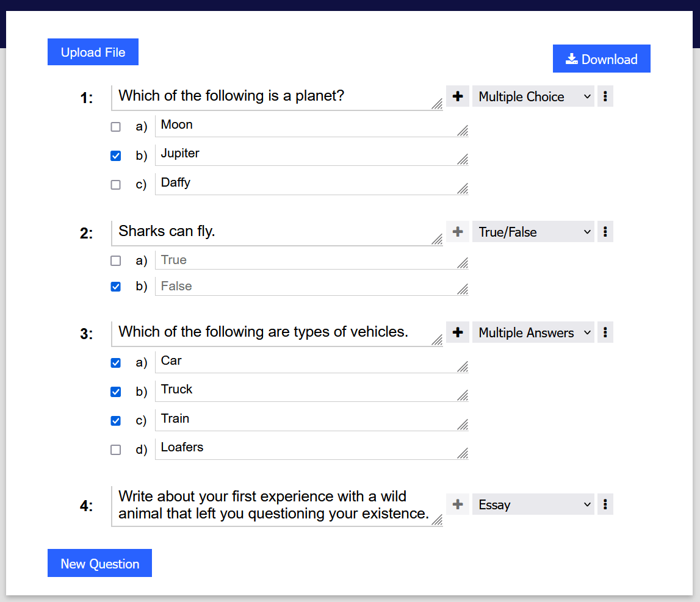
Task: Open the Multiple Choice type dropdown
Action: [533, 96]
